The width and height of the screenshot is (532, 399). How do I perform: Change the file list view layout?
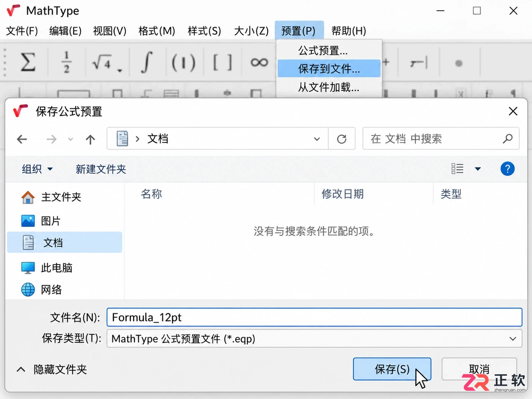(x=457, y=169)
